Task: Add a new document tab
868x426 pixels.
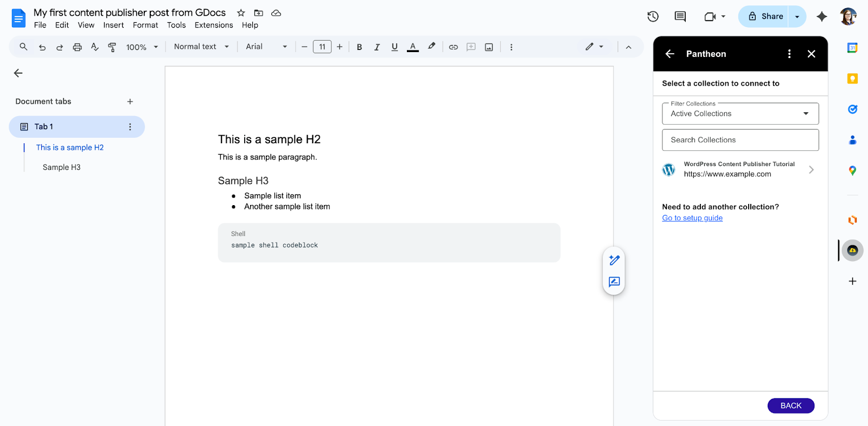Action: (130, 101)
